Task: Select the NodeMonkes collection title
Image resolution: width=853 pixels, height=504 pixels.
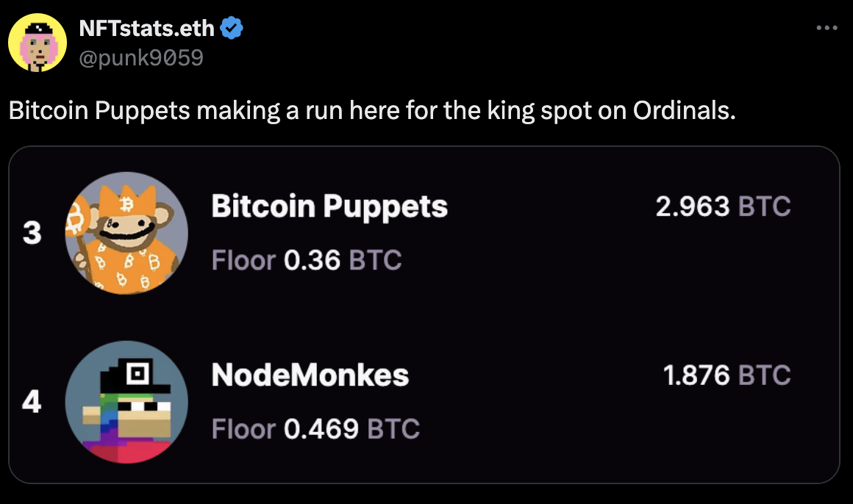Action: coord(310,375)
